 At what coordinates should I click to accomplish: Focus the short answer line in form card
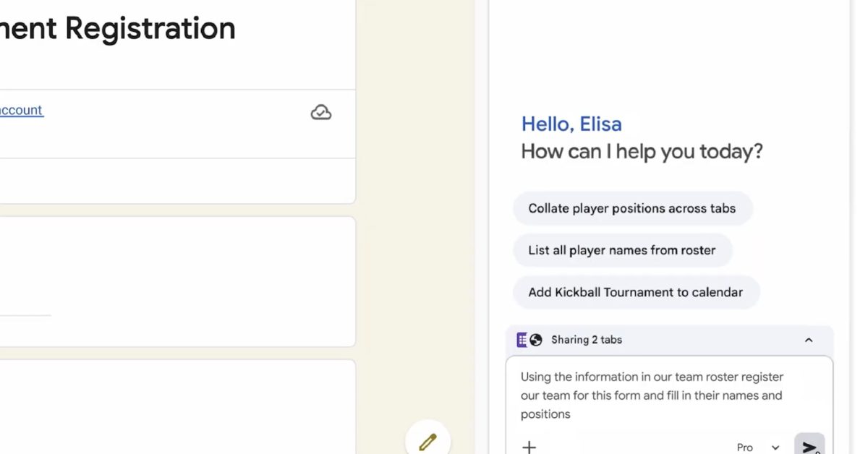point(25,314)
